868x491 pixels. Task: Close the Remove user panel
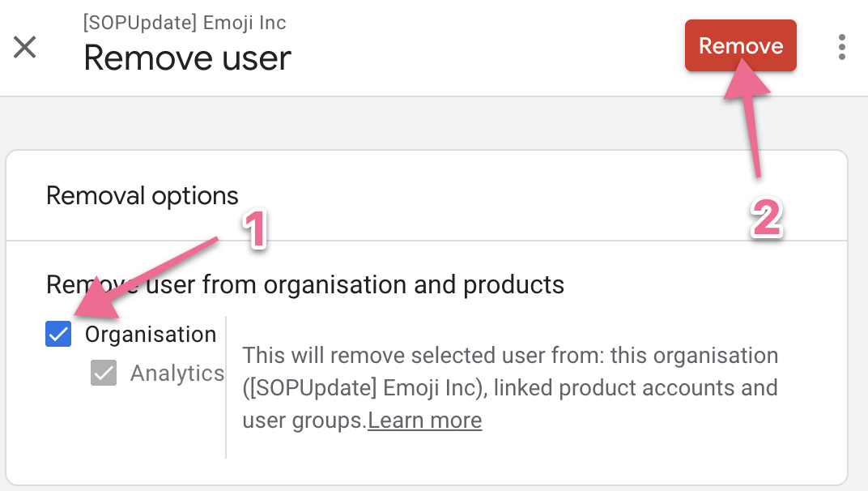pos(25,47)
